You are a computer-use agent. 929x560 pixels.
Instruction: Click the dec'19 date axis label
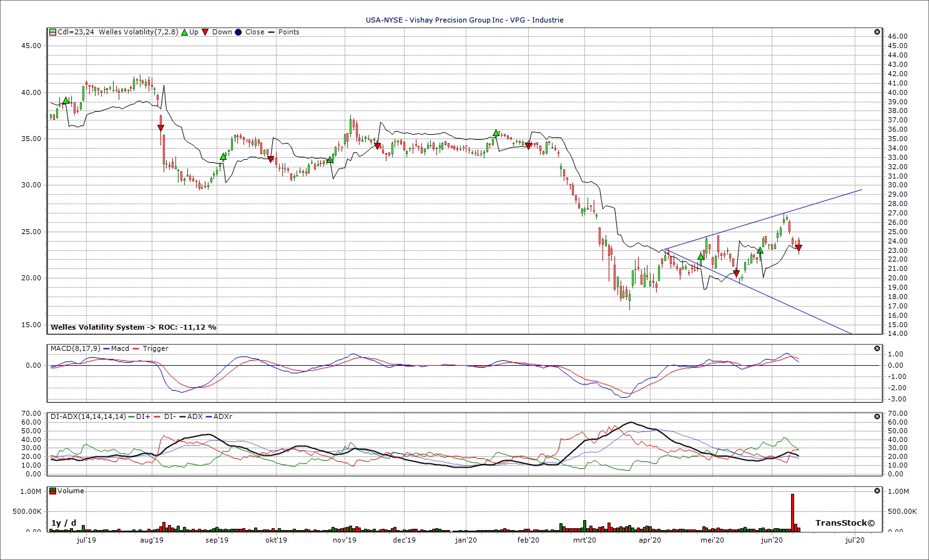coord(405,540)
